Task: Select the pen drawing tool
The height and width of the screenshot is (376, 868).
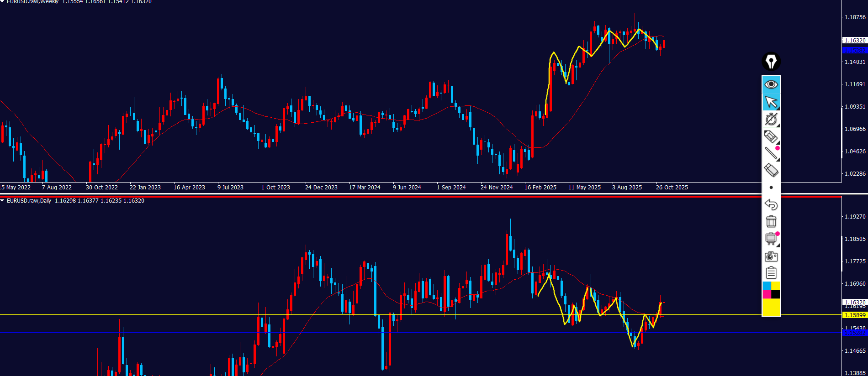Action: coord(771,119)
